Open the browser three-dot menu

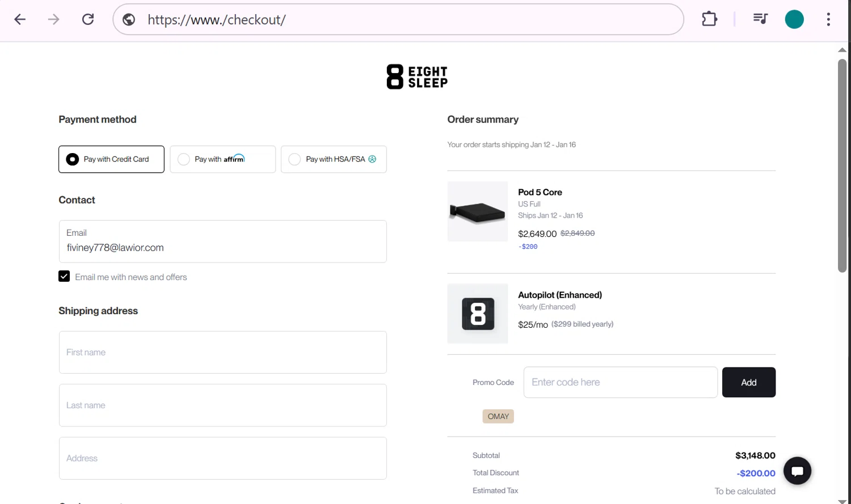tap(828, 19)
